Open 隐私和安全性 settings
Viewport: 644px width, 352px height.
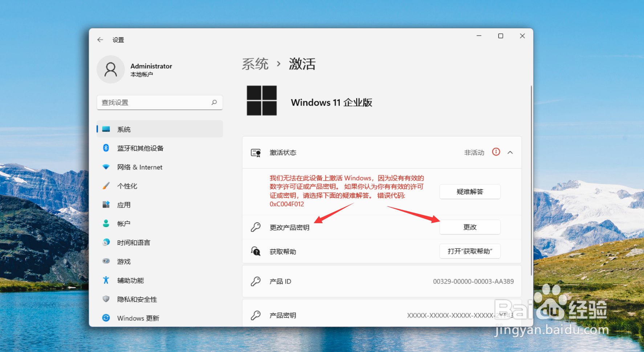coord(160,299)
